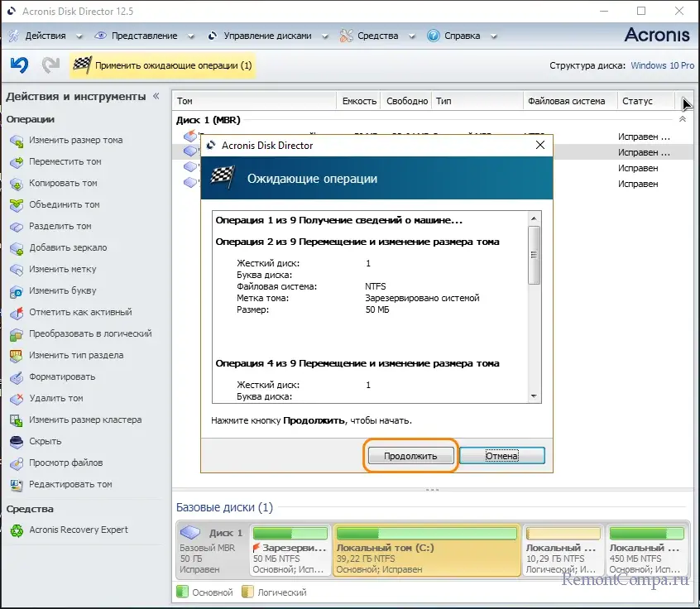Expand the Управление дисками dropdown arrow
Screen dimensions: 700x609
tap(325, 36)
